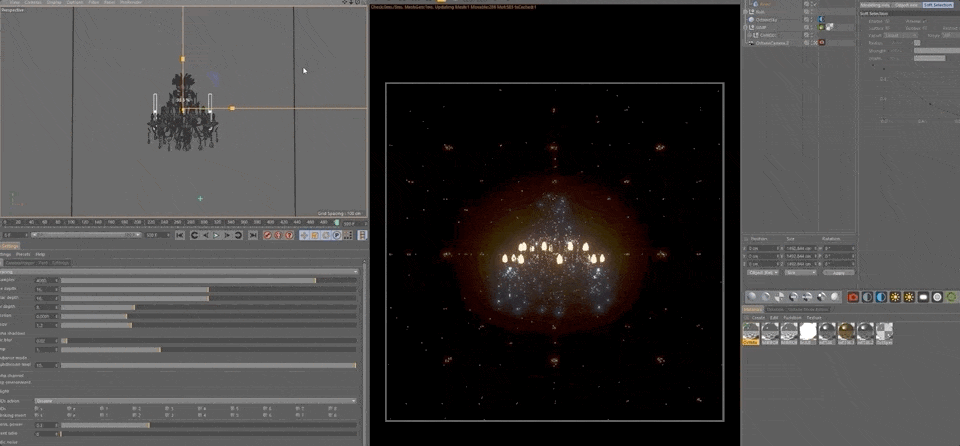The image size is (960, 446).
Task: Toggle Soft Selection Rubber checkbox
Action: point(924,28)
